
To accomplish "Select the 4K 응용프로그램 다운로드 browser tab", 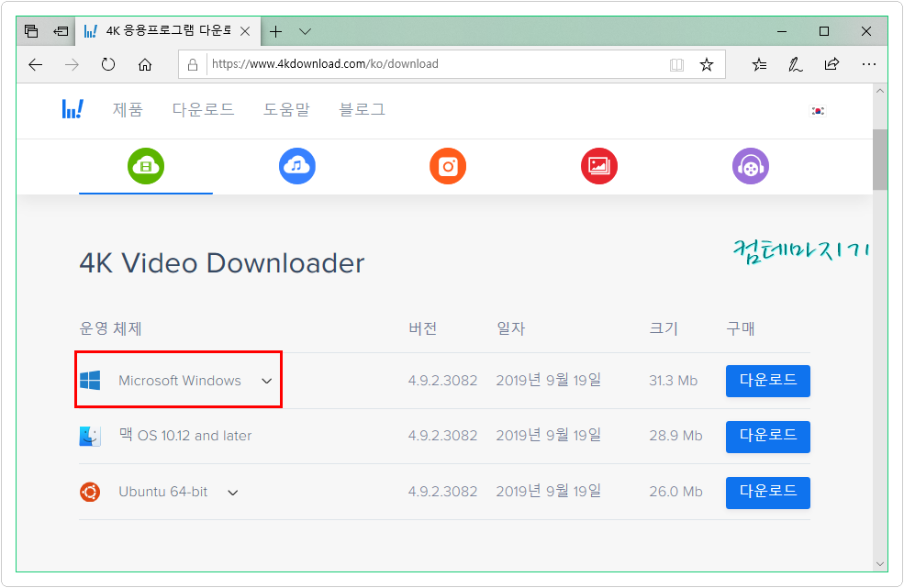I will (167, 31).
